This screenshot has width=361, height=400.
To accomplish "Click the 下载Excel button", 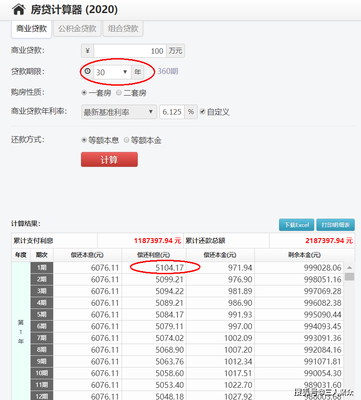I will pos(296,225).
